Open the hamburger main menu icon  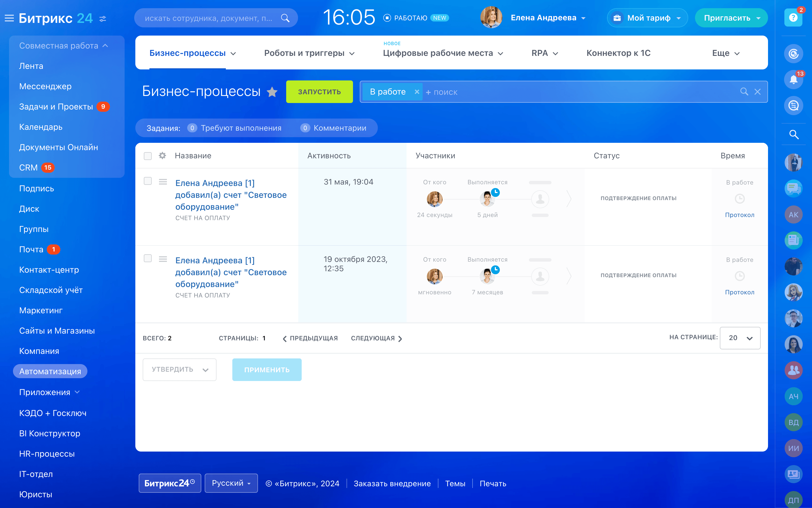9,18
